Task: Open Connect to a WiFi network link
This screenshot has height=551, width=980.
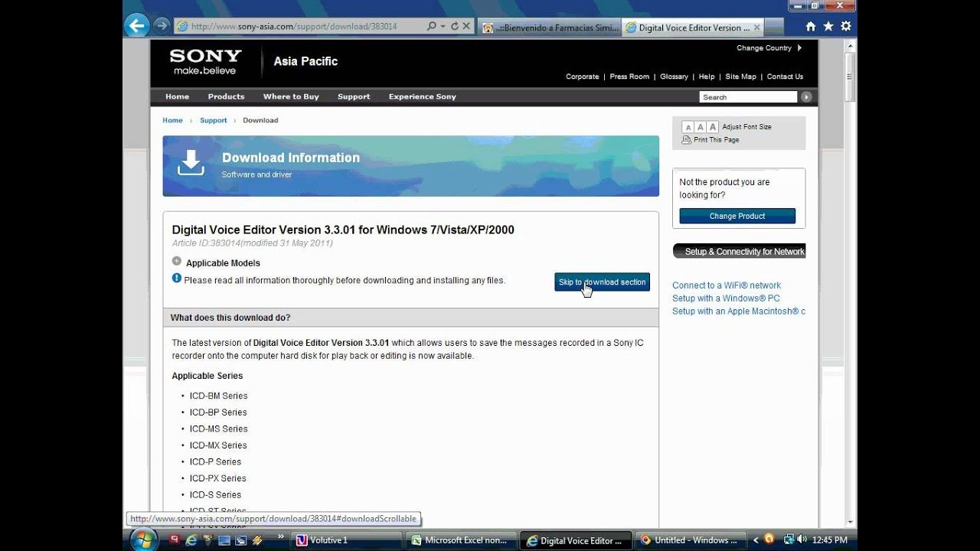Action: click(727, 285)
